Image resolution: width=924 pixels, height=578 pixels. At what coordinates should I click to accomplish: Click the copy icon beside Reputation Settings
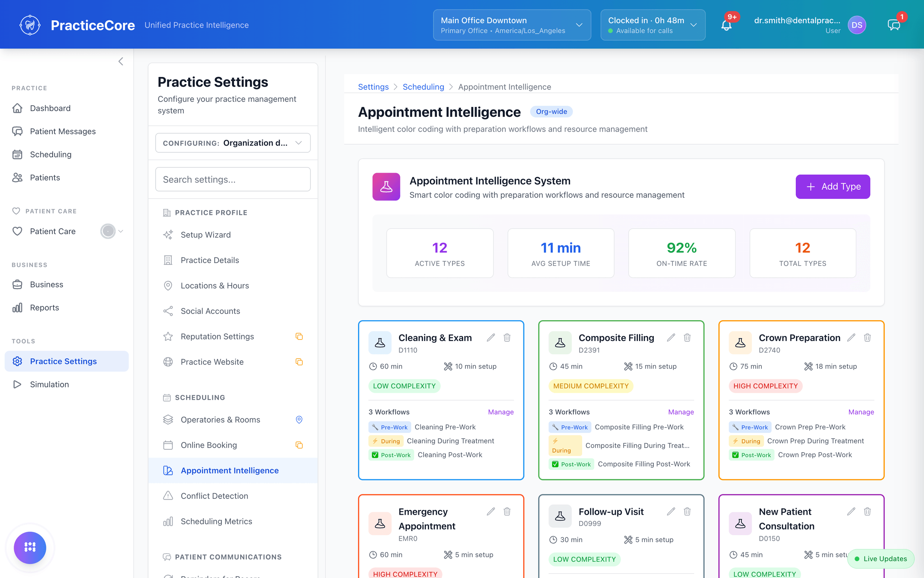[299, 337]
